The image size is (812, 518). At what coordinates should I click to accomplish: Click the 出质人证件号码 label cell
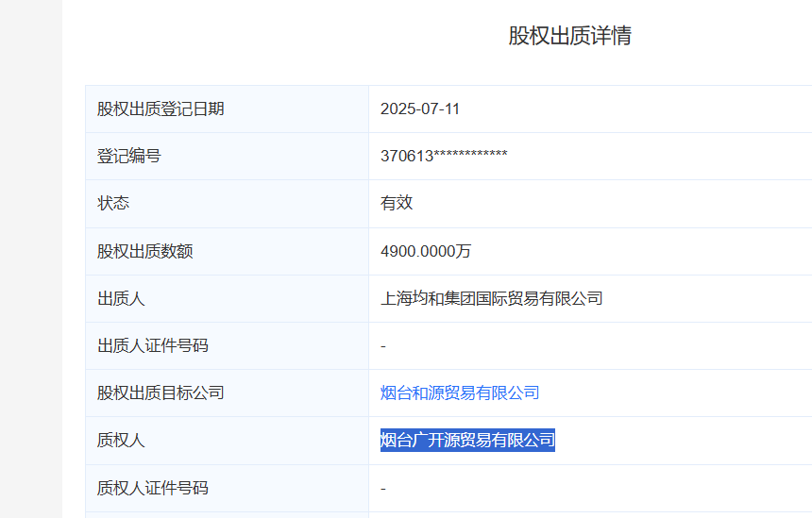(x=227, y=345)
